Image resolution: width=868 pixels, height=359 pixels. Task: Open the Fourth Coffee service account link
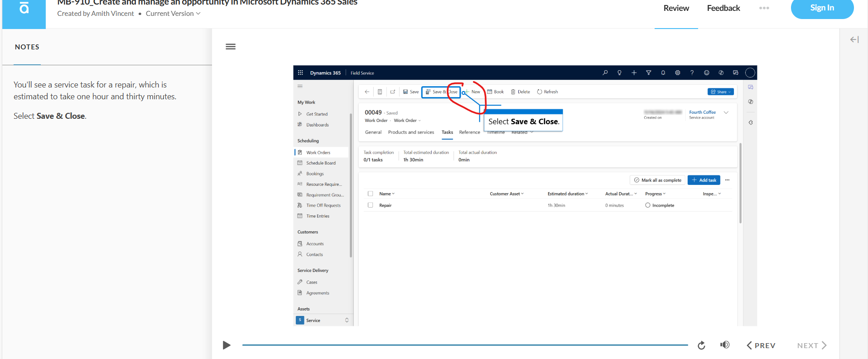coord(702,112)
